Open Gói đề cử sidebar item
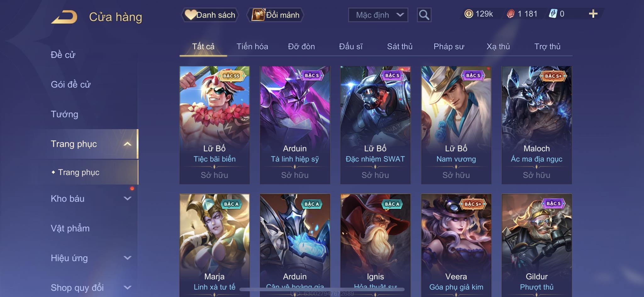 [71, 84]
